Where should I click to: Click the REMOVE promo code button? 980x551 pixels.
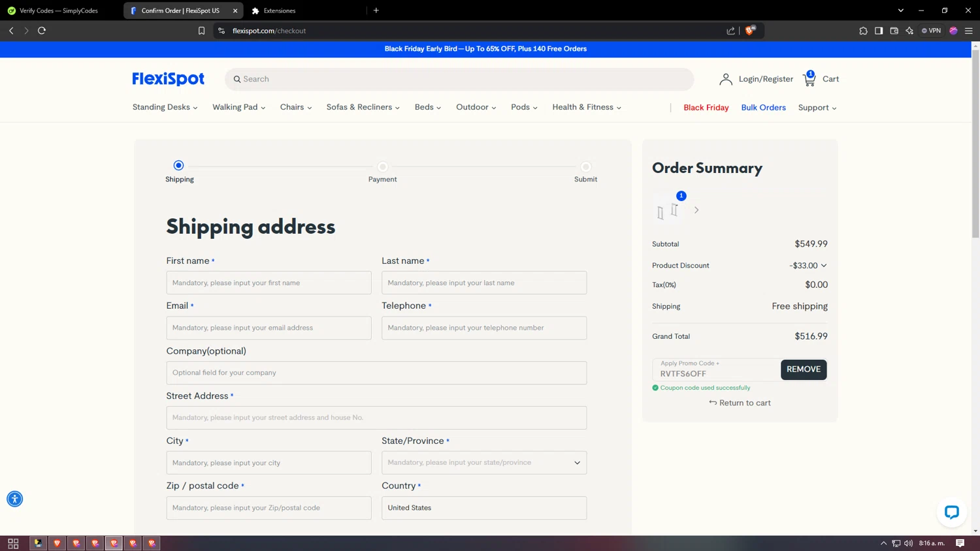click(804, 370)
